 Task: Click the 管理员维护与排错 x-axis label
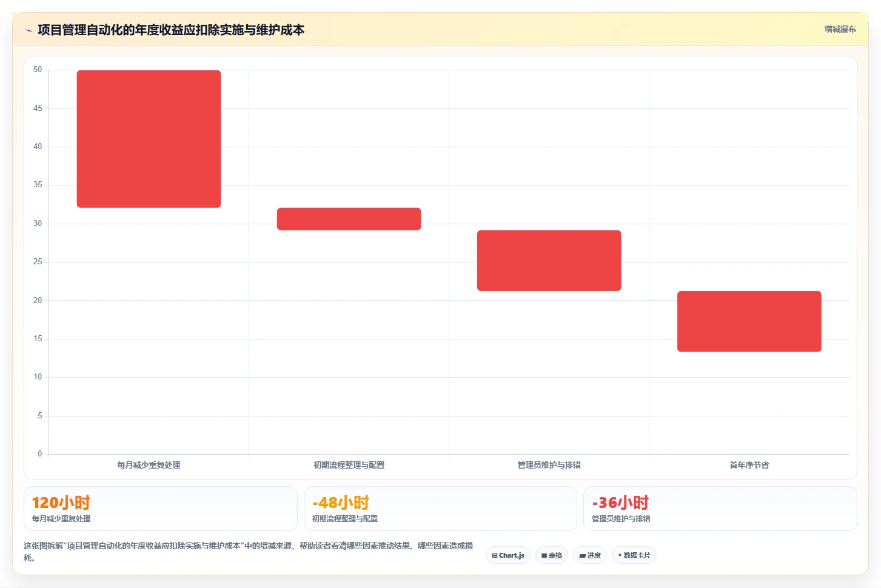(549, 465)
